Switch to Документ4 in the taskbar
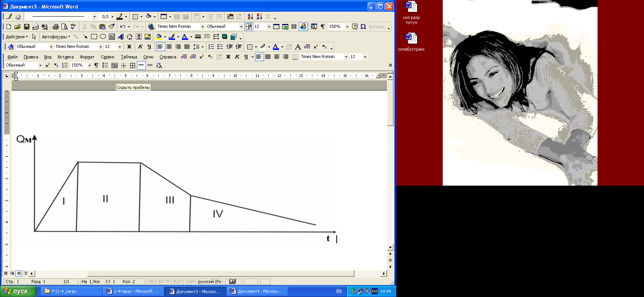The image size is (644, 297). pos(257,291)
